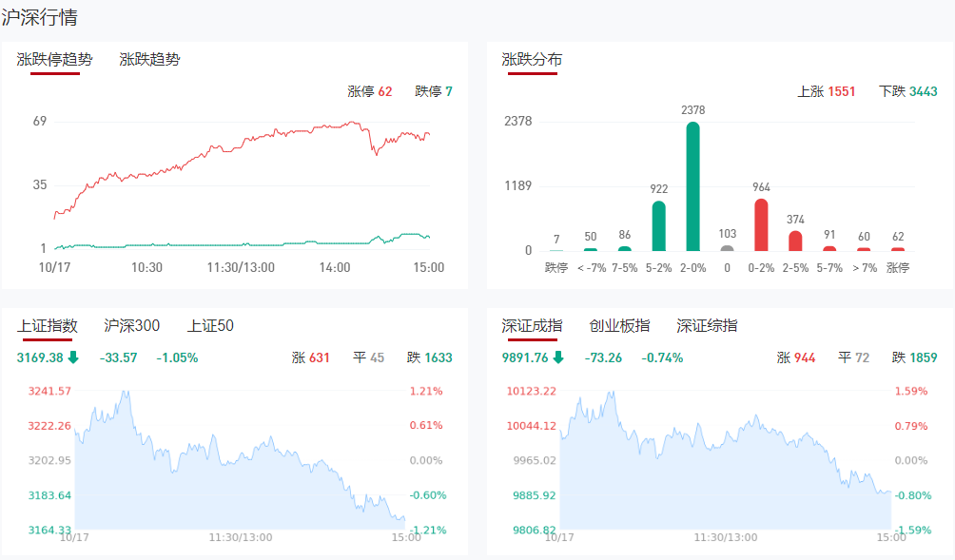Select the 深证成指 tab

tap(532, 325)
